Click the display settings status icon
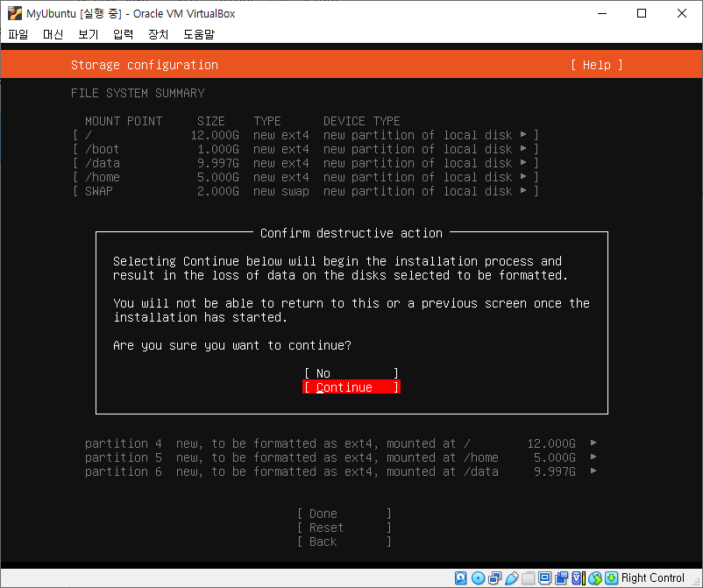The height and width of the screenshot is (588, 703). [544, 578]
